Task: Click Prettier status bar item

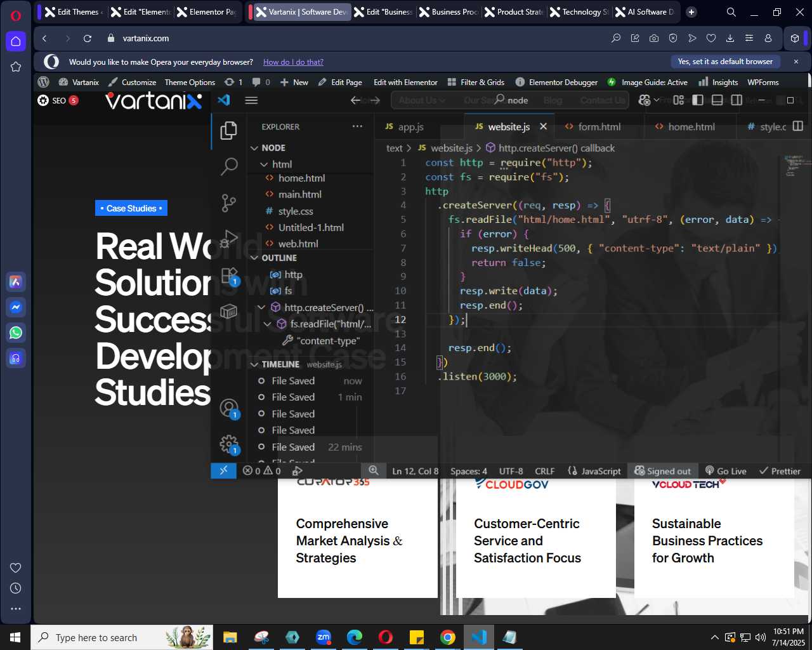Action: [x=780, y=471]
